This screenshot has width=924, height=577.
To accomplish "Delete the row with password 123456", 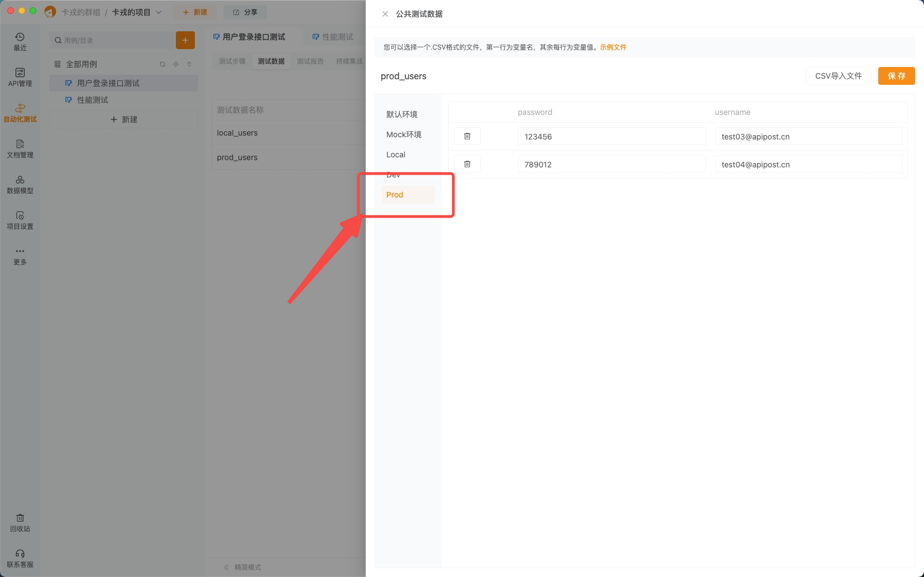I will [x=467, y=136].
